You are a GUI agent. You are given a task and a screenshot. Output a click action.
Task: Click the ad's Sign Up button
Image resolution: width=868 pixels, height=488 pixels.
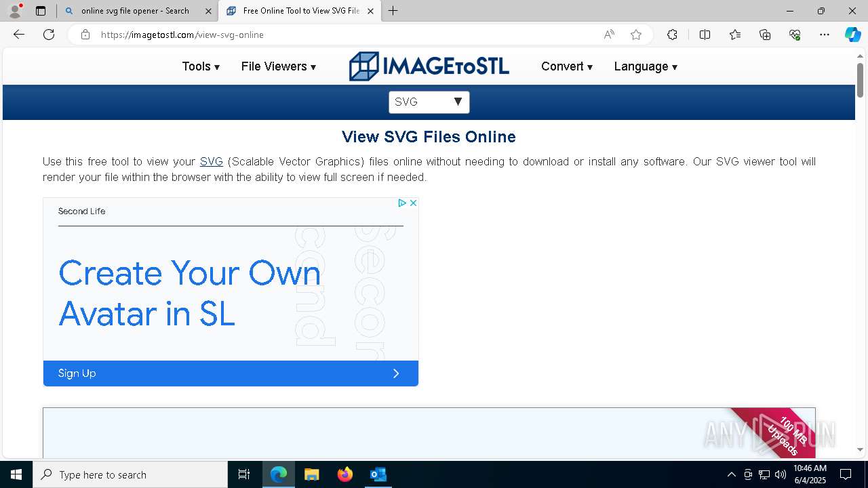(231, 373)
